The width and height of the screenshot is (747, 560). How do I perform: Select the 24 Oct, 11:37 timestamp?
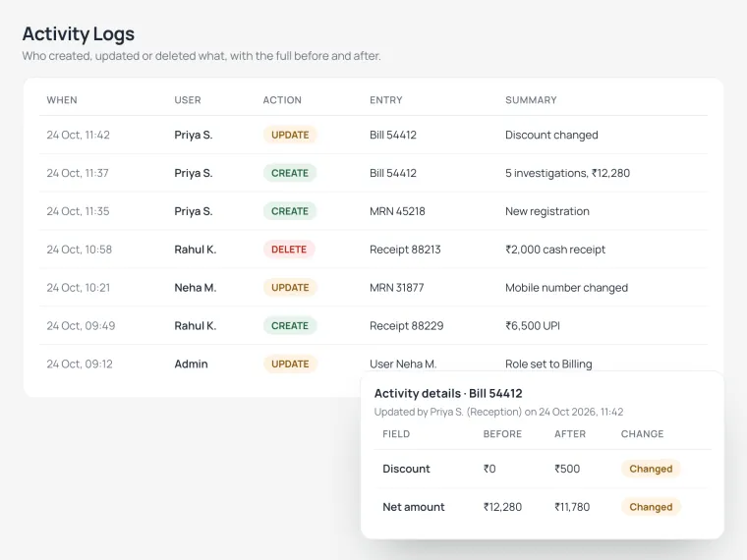coord(78,173)
